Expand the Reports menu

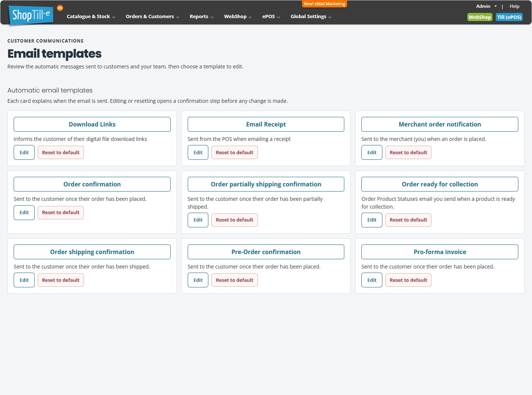click(201, 17)
